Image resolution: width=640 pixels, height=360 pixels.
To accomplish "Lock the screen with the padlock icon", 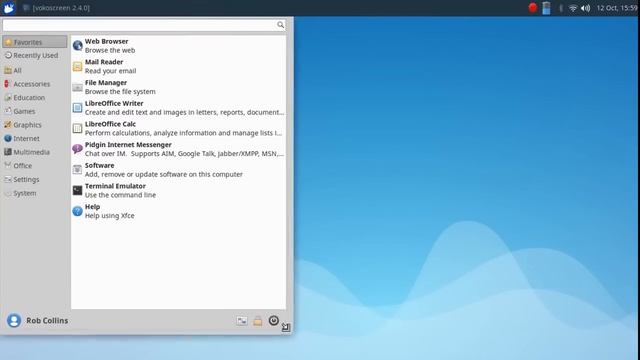I will pyautogui.click(x=258, y=321).
